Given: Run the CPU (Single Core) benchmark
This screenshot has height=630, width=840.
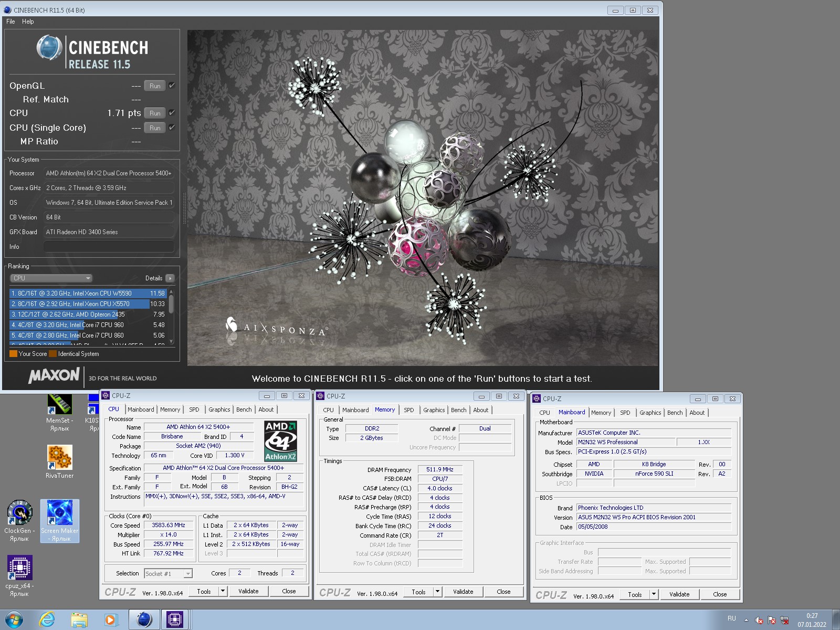Looking at the screenshot, I should pos(155,128).
